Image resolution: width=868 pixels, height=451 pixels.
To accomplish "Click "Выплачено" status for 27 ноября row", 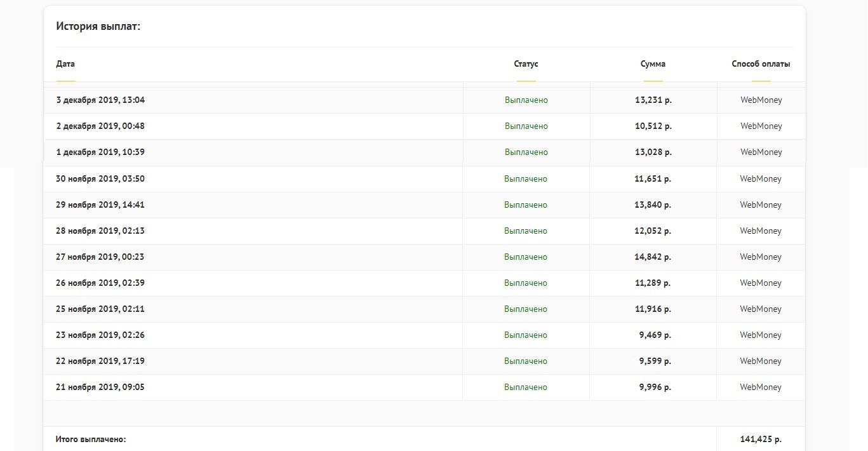I will click(x=525, y=257).
